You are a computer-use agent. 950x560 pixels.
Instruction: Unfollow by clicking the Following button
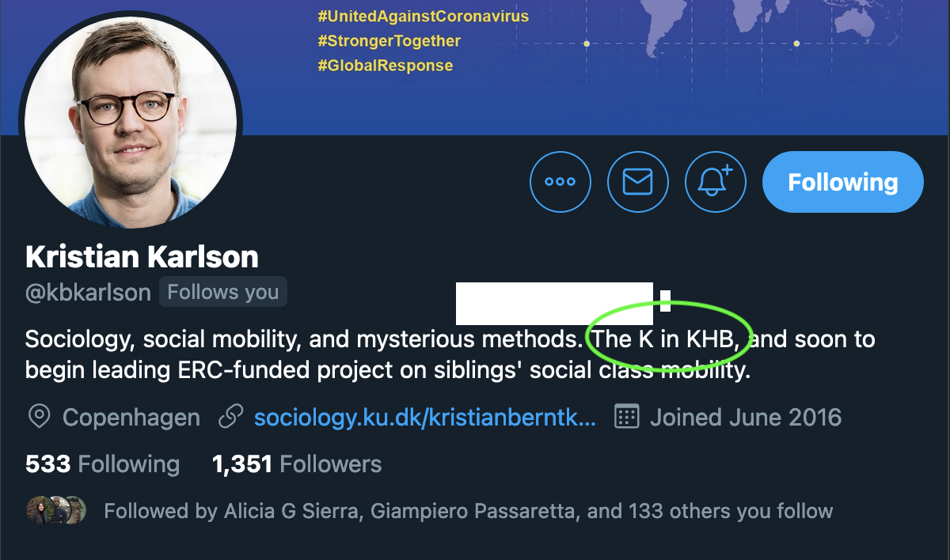842,182
